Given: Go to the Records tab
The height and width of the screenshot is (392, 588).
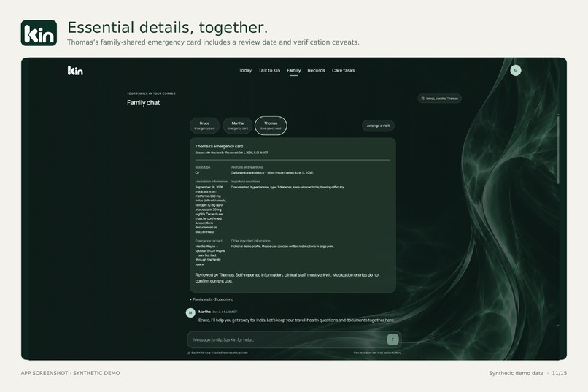Looking at the screenshot, I should coord(316,70).
